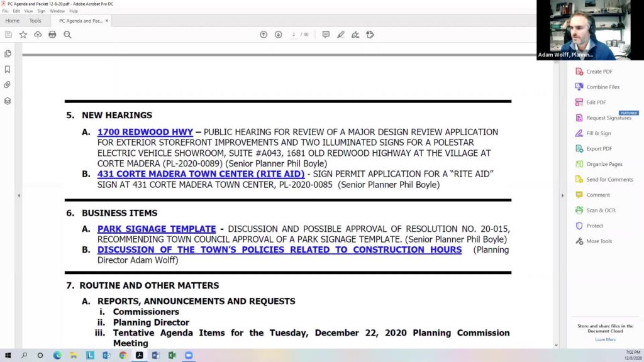This screenshot has height=362, width=644.
Task: Expand the left navigation pane arrow
Action: tap(19, 196)
